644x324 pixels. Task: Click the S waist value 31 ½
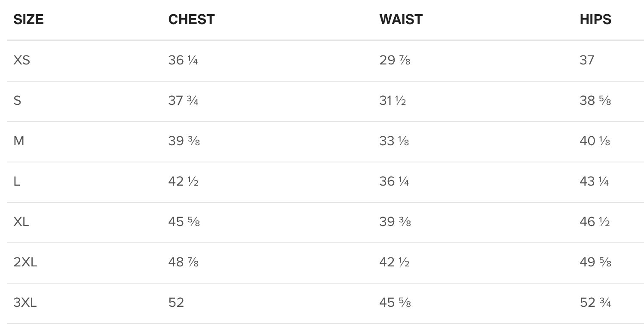pyautogui.click(x=393, y=101)
